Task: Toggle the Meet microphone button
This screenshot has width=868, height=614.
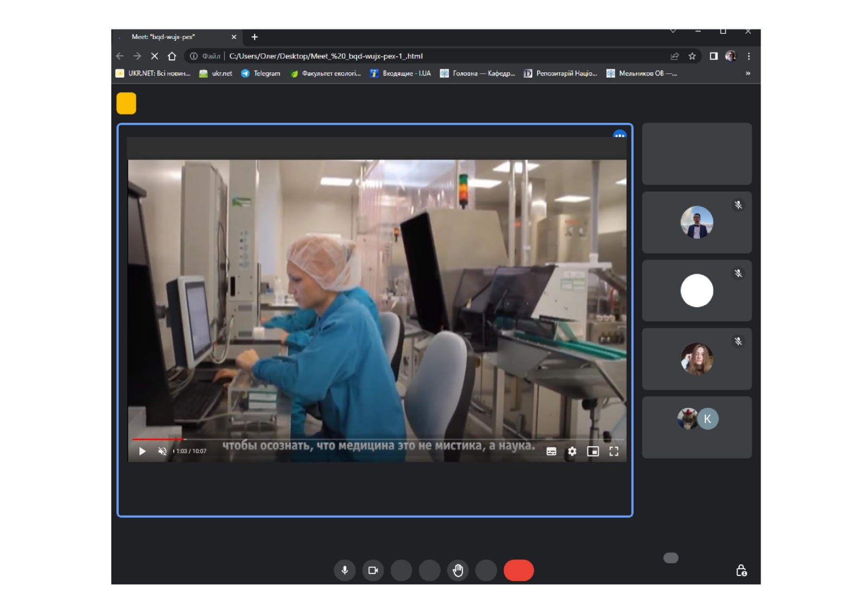Action: 344,570
